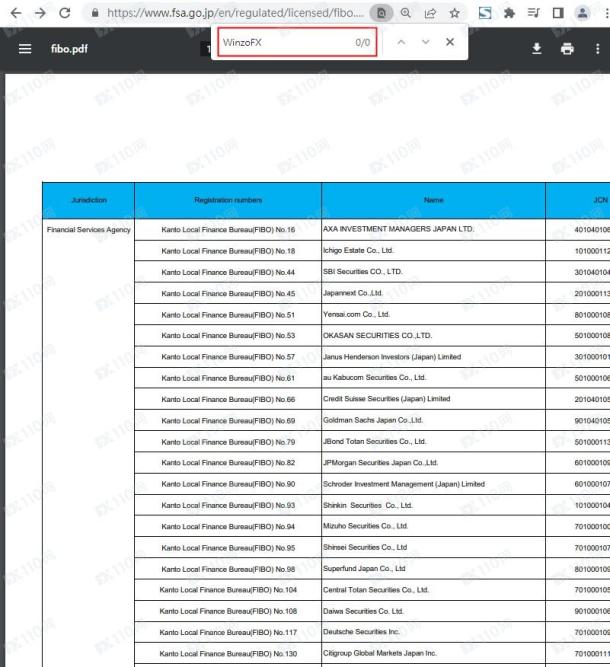610x667 pixels.
Task: Print the PDF document
Action: pyautogui.click(x=567, y=49)
